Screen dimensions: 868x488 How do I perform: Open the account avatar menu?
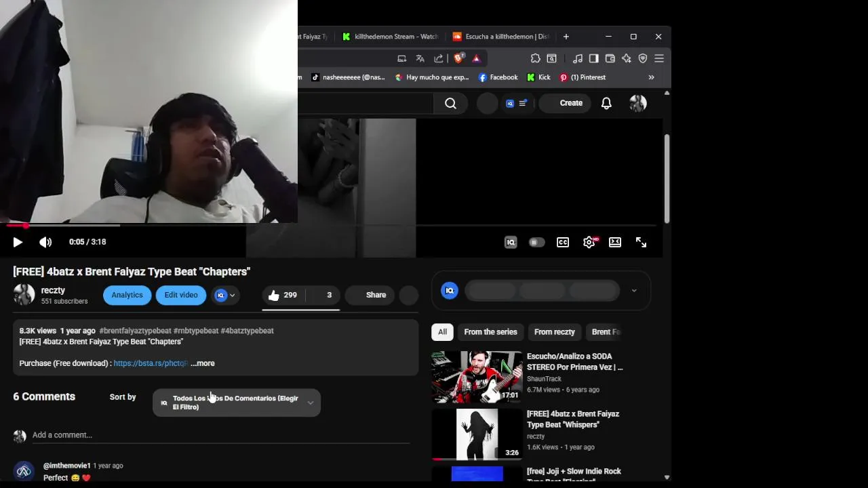click(638, 103)
